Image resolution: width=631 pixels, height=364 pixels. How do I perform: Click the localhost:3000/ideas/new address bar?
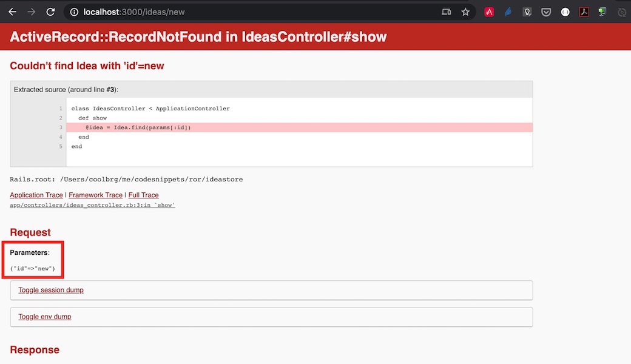(243, 12)
